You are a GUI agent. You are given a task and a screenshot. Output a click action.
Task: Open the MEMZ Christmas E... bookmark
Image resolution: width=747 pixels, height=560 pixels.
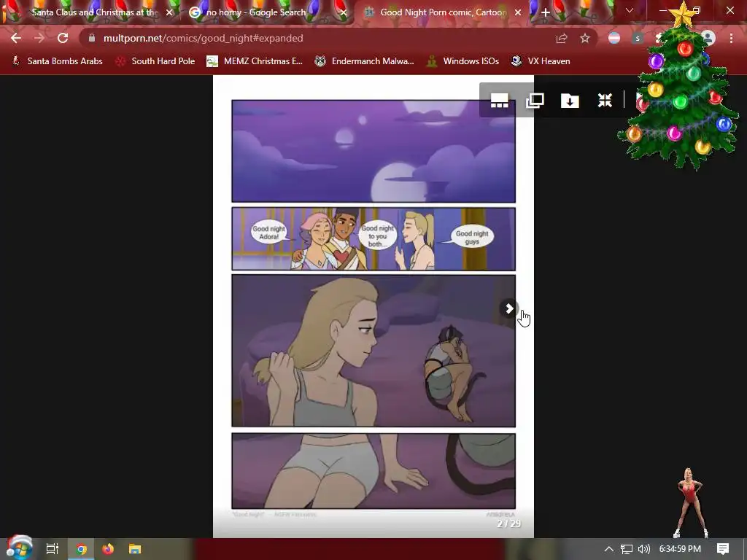(x=255, y=61)
